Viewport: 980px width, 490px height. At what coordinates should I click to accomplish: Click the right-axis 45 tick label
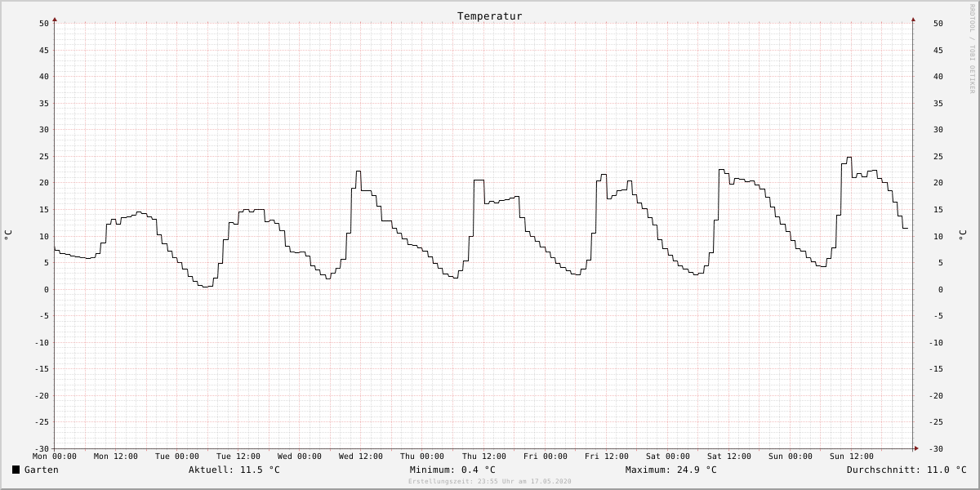[x=938, y=51]
